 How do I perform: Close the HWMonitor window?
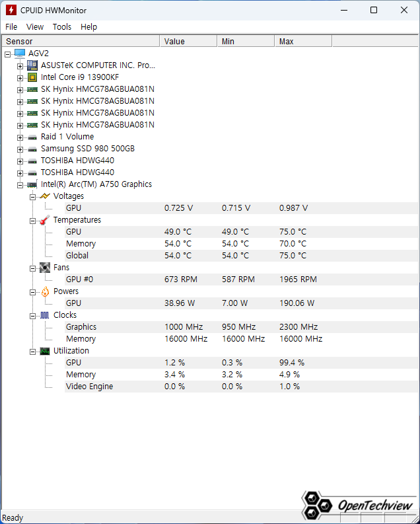click(404, 10)
